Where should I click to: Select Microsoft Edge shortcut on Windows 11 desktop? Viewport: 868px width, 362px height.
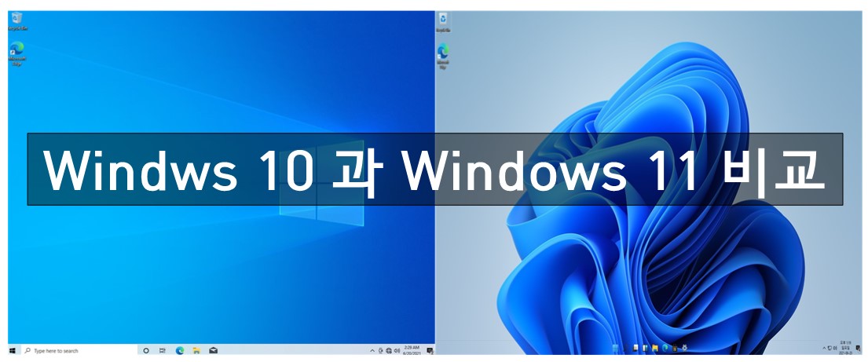(443, 57)
